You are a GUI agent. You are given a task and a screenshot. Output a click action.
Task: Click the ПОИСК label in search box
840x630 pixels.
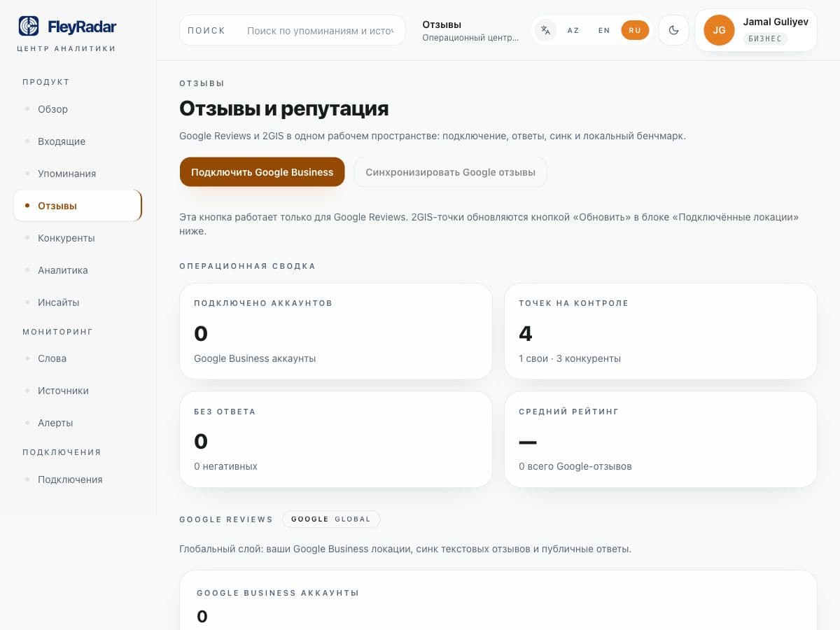[x=206, y=31]
